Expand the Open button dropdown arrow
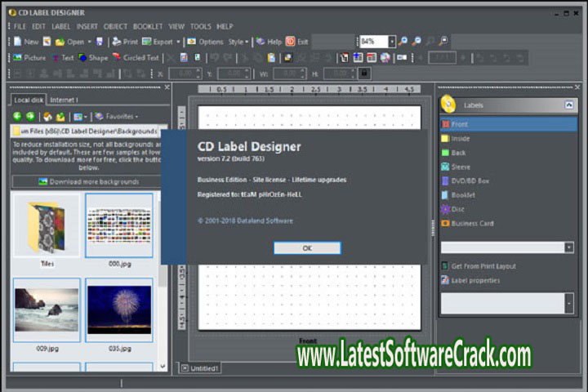Image resolution: width=588 pixels, height=392 pixels. pyautogui.click(x=90, y=42)
